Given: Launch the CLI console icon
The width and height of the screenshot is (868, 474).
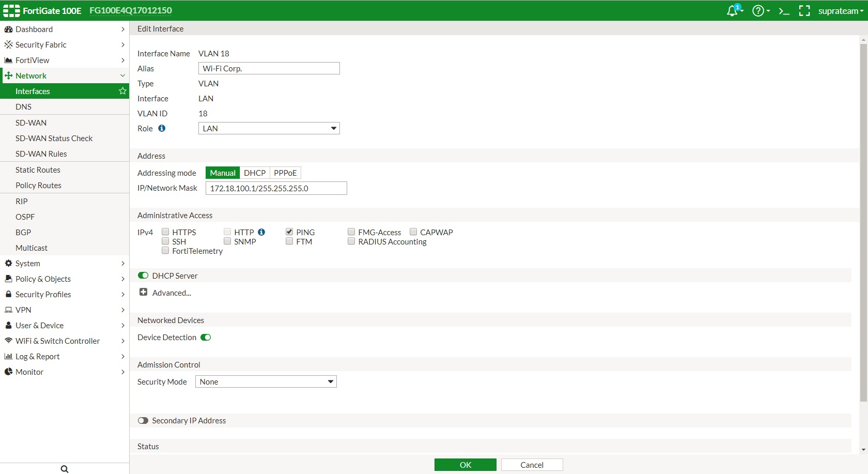Looking at the screenshot, I should click(x=784, y=11).
